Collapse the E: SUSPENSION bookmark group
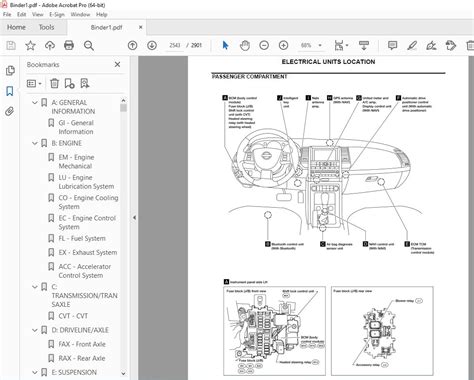Viewport: 474px width, 380px height. coord(35,372)
